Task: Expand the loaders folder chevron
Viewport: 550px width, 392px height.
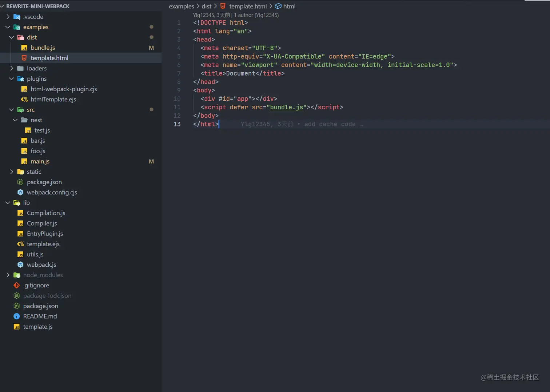Action: tap(12, 68)
